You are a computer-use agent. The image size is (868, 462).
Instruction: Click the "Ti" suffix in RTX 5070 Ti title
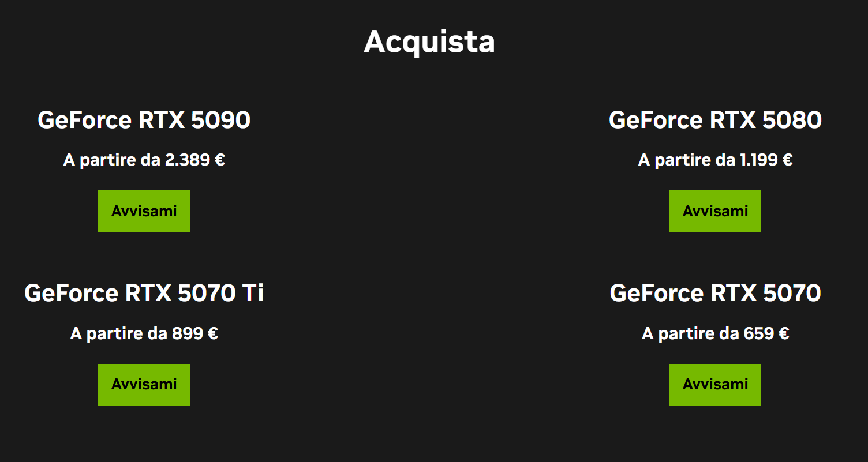253,293
